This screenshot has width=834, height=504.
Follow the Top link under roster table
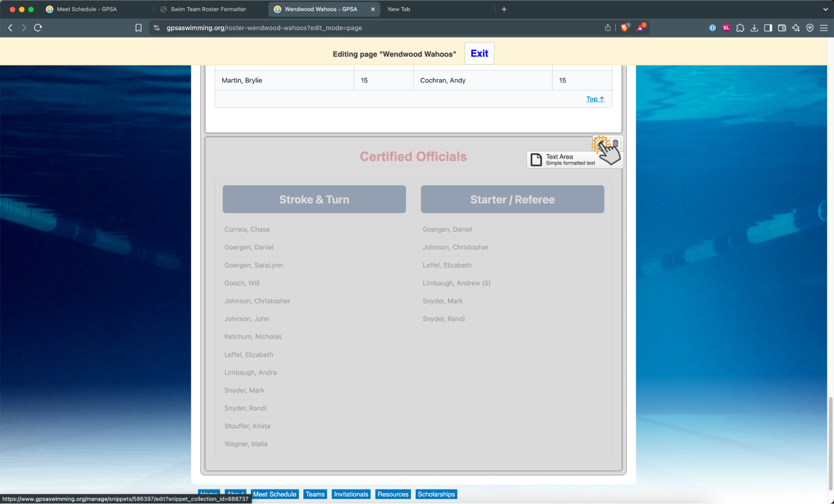point(595,99)
